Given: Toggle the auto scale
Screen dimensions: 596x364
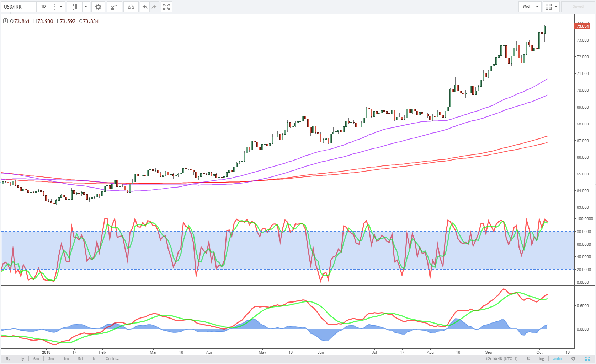Looking at the screenshot, I should click(x=557, y=359).
